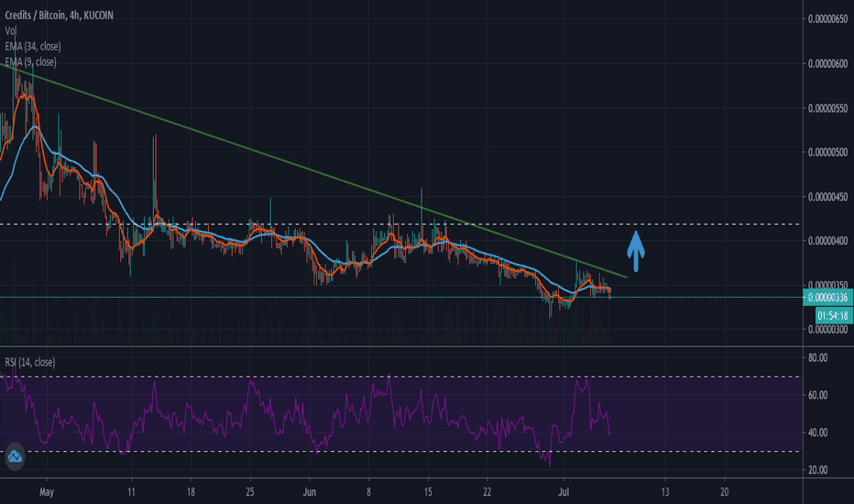Viewport: 854px width, 504px height.
Task: Click the countdown timer 01:54:18
Action: [835, 315]
